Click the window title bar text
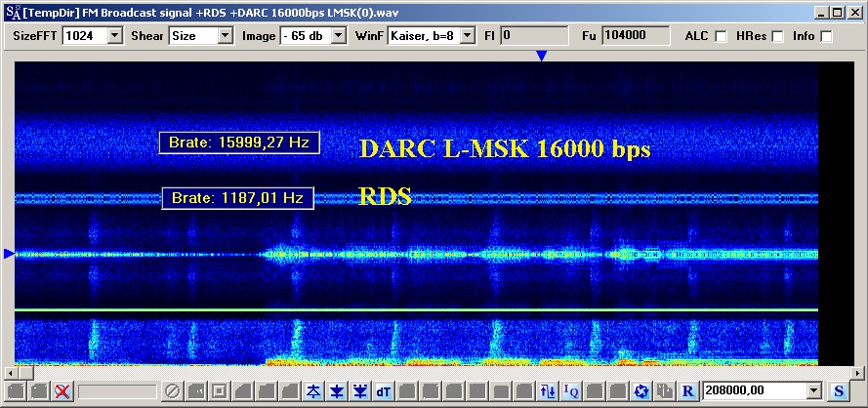Image resolution: width=868 pixels, height=408 pixels. (210, 13)
